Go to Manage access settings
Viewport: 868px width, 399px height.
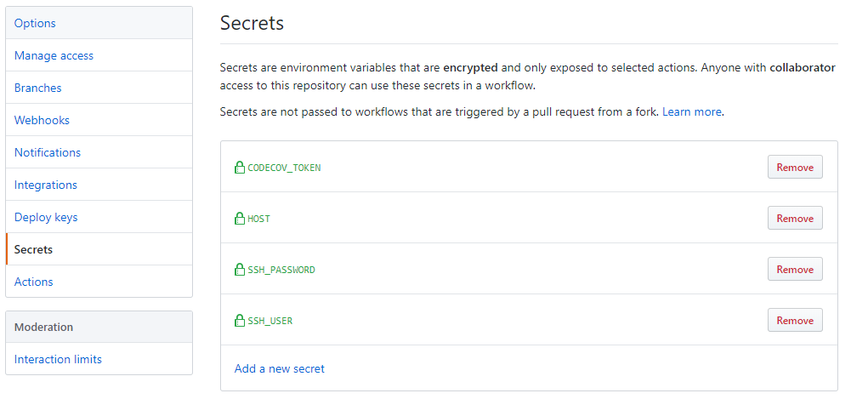click(54, 55)
